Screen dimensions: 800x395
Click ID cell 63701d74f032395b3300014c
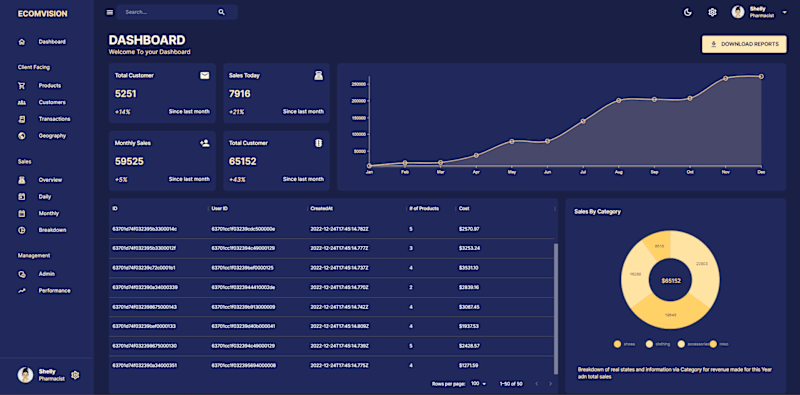pyautogui.click(x=144, y=229)
